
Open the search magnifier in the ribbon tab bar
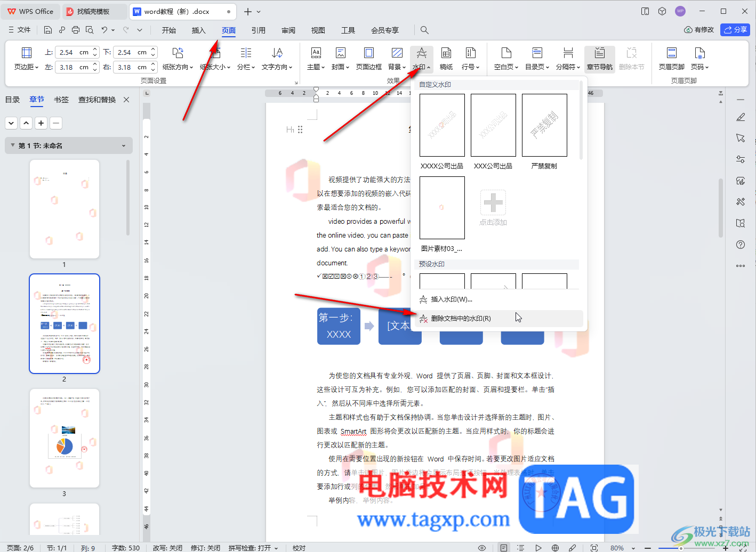click(x=424, y=30)
